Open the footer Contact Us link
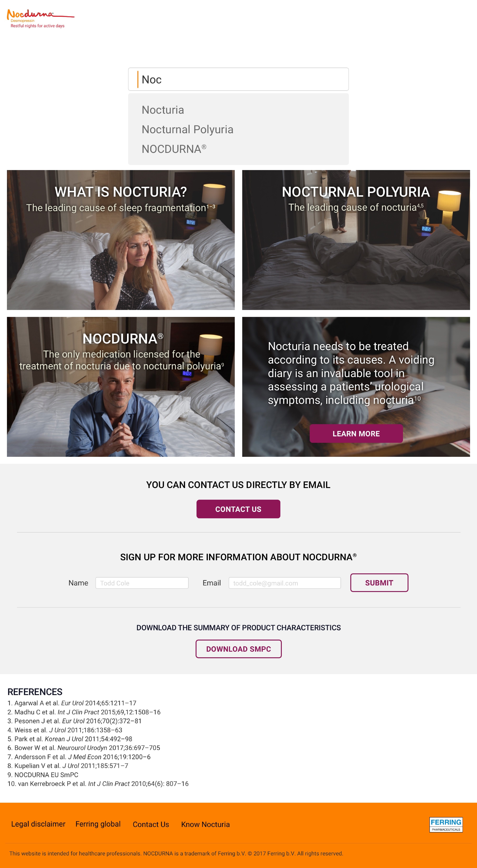477x868 pixels. tap(151, 824)
